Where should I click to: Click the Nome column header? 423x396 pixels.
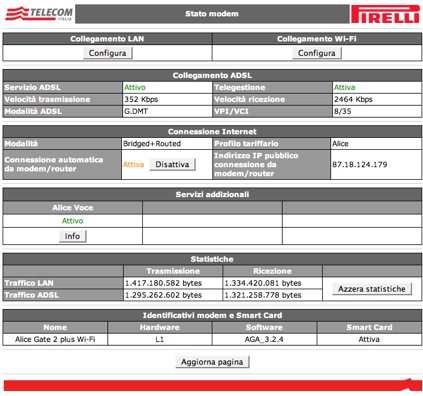(x=55, y=327)
